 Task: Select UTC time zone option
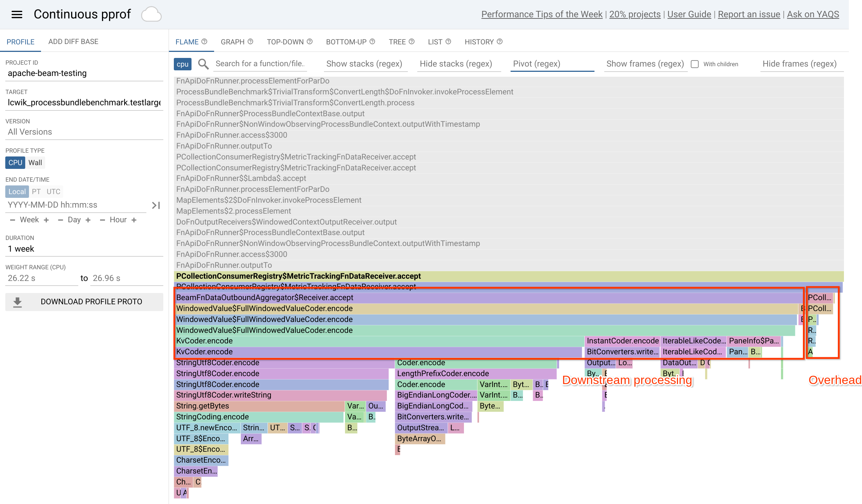pos(53,191)
